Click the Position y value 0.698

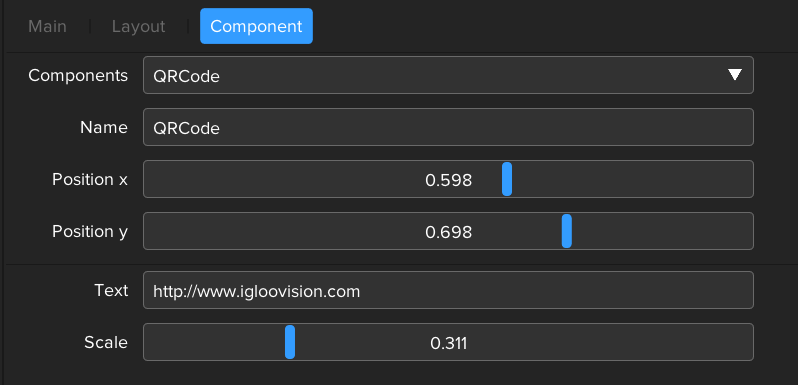(x=448, y=232)
